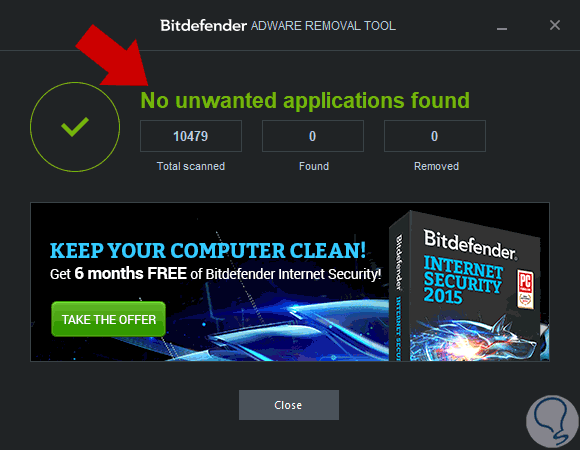Click the Removed label text
This screenshot has height=450, width=580.
(x=436, y=166)
